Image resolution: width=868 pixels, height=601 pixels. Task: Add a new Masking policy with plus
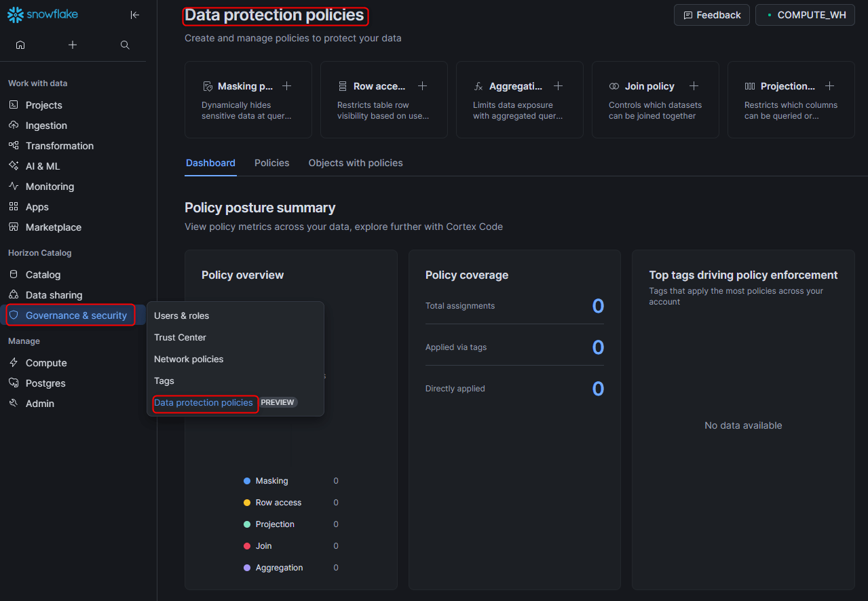(x=286, y=86)
